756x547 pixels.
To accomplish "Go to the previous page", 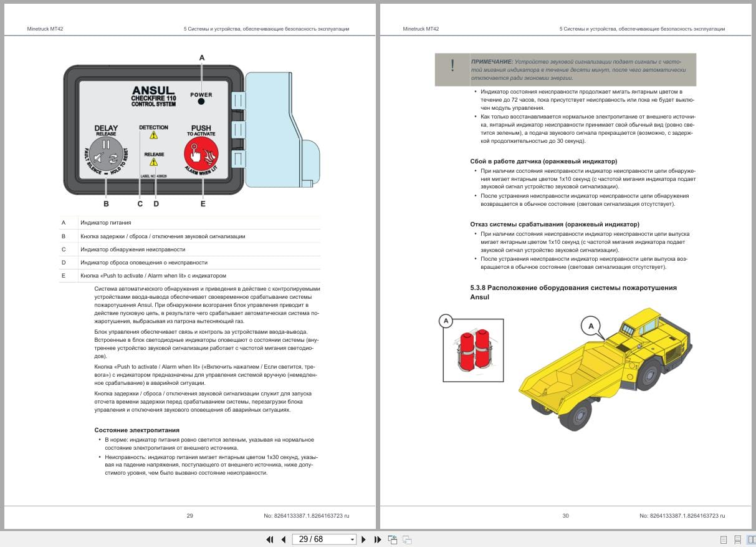I will pyautogui.click(x=284, y=540).
